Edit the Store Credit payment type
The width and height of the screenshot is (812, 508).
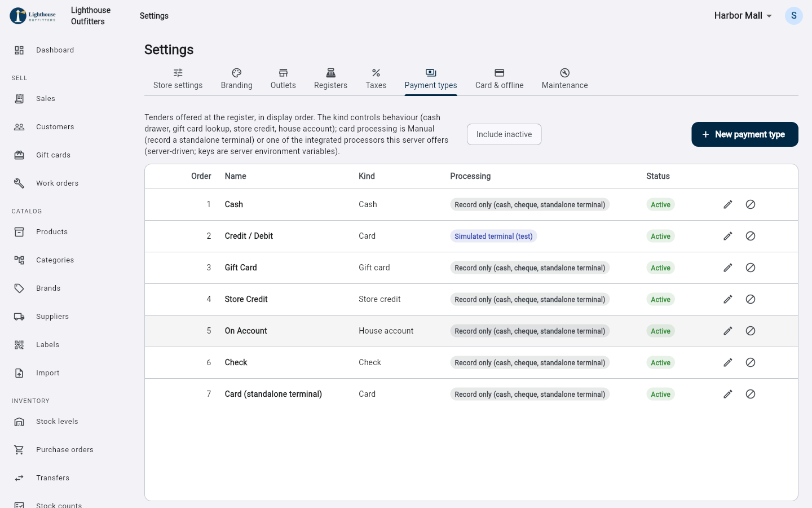(x=728, y=299)
